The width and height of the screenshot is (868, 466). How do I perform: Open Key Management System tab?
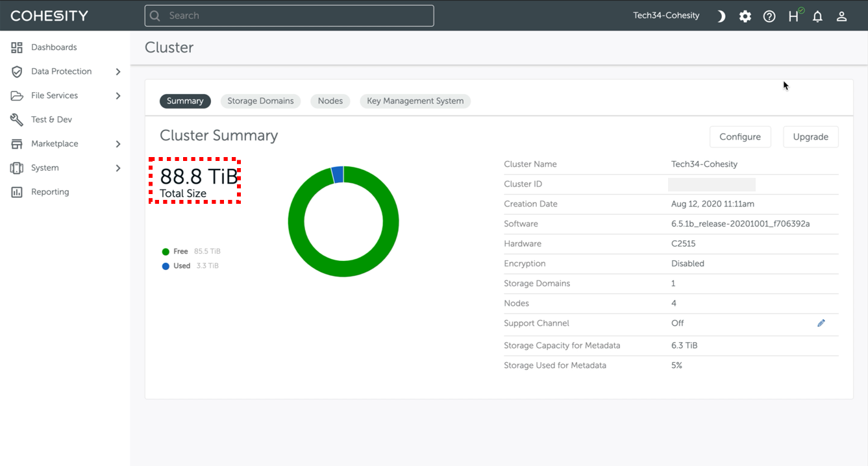click(415, 101)
